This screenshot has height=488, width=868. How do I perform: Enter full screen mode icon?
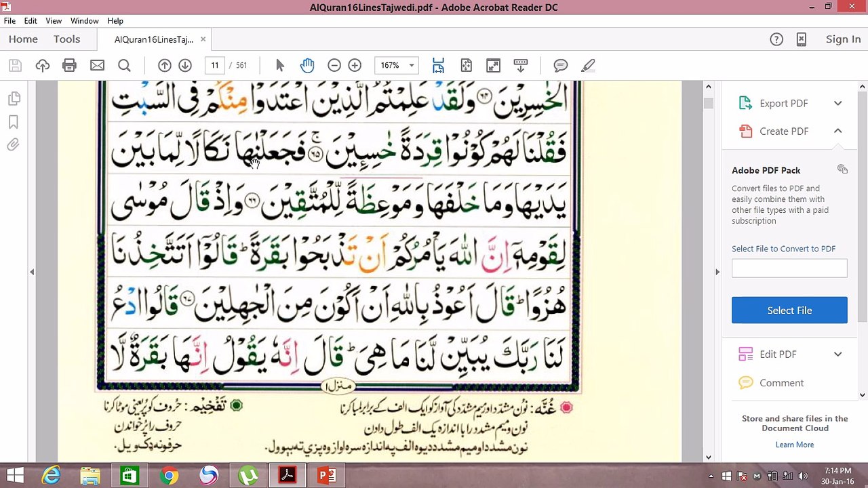pyautogui.click(x=493, y=65)
